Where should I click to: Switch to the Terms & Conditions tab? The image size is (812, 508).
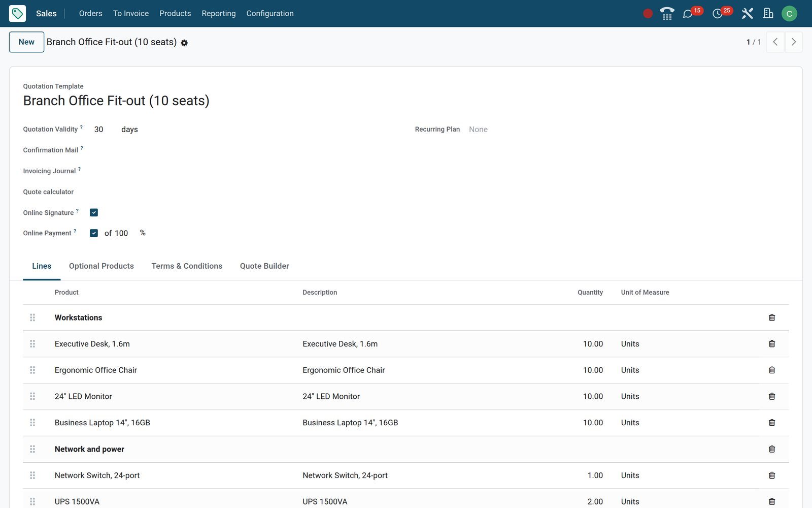point(187,266)
